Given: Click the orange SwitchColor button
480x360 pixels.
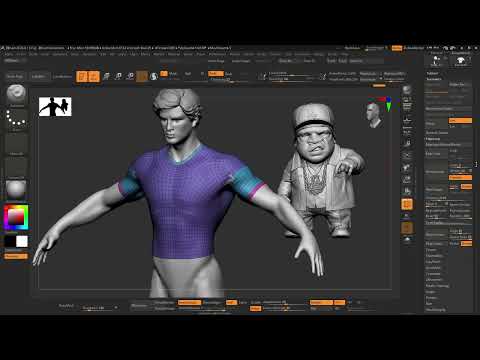Looking at the screenshot, I should click(x=16, y=256).
